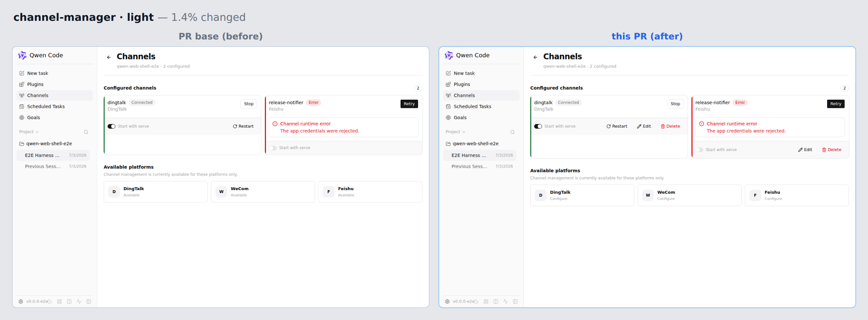This screenshot has width=868, height=320.
Task: Click error alert icon in before panel
Action: click(x=275, y=124)
